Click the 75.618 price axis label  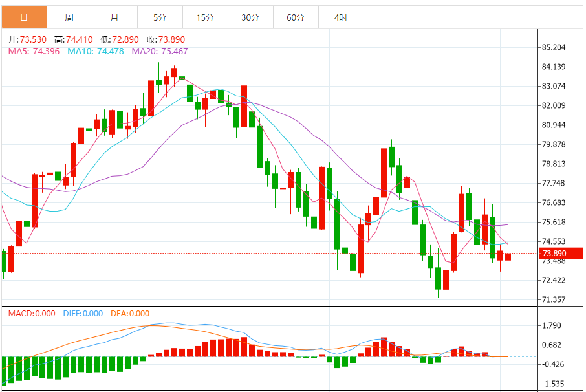pos(554,222)
